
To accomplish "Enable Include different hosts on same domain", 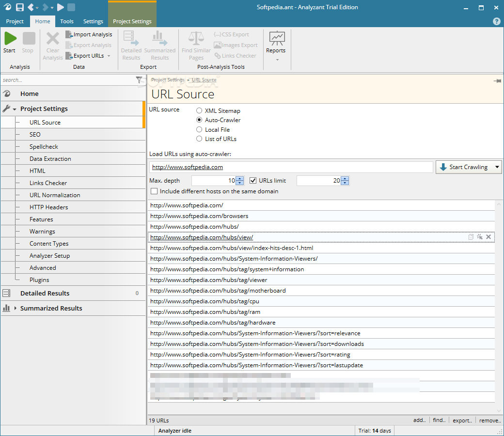I will pos(154,191).
